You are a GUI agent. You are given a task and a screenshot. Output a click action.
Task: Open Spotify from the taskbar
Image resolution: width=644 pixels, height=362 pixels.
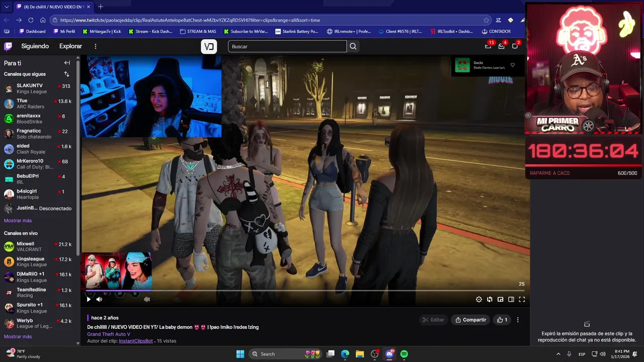404,354
